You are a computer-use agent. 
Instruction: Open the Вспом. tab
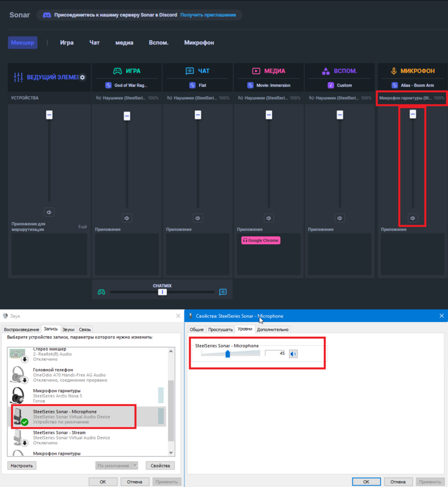tap(158, 43)
